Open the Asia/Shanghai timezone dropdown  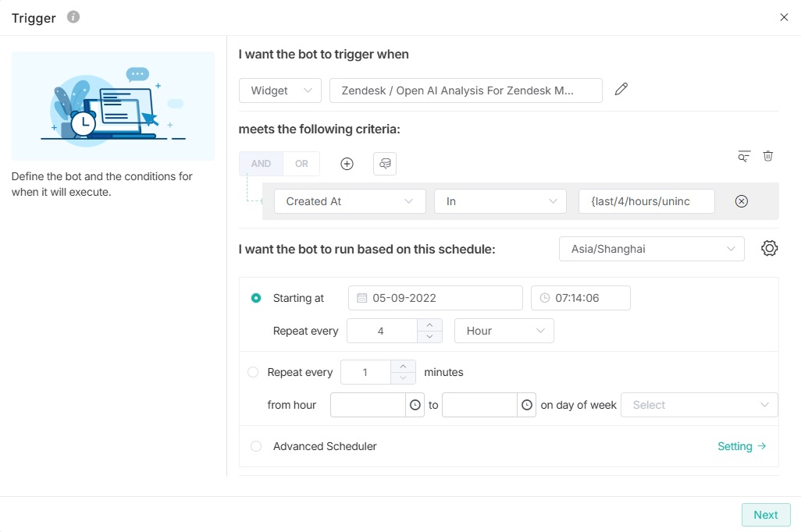651,249
